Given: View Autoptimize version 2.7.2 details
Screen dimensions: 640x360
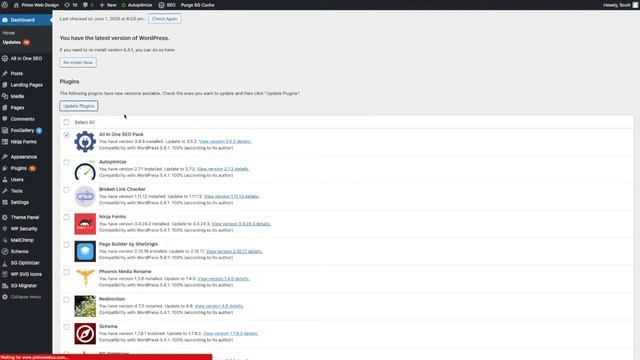Looking at the screenshot, I should 223,169.
